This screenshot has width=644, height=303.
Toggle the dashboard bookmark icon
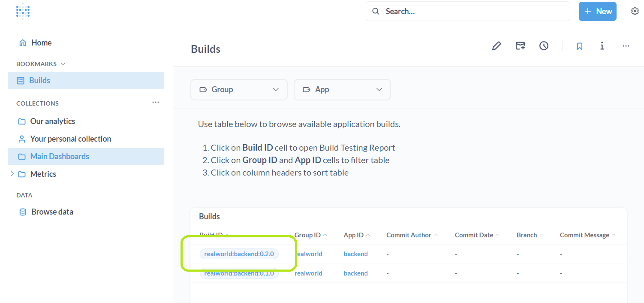point(579,46)
